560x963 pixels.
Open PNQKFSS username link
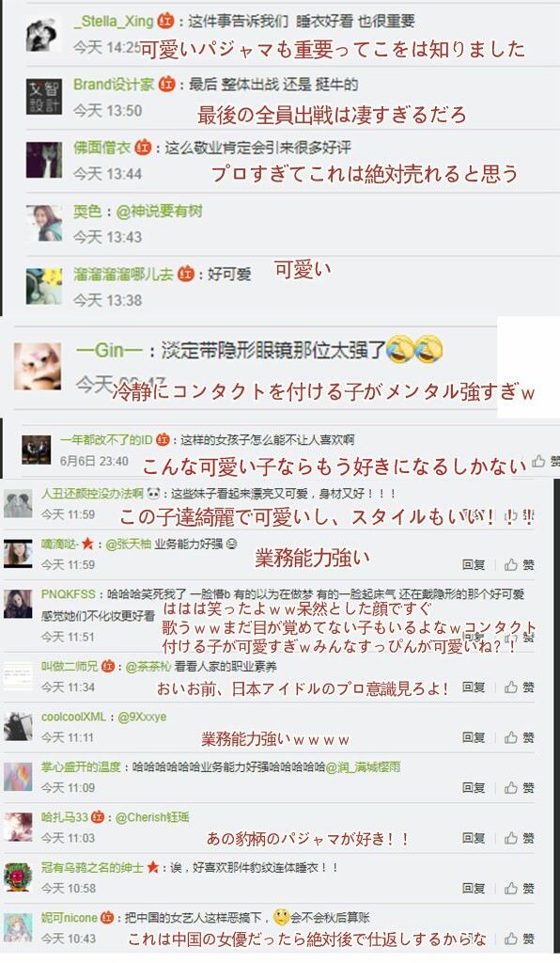[68, 594]
